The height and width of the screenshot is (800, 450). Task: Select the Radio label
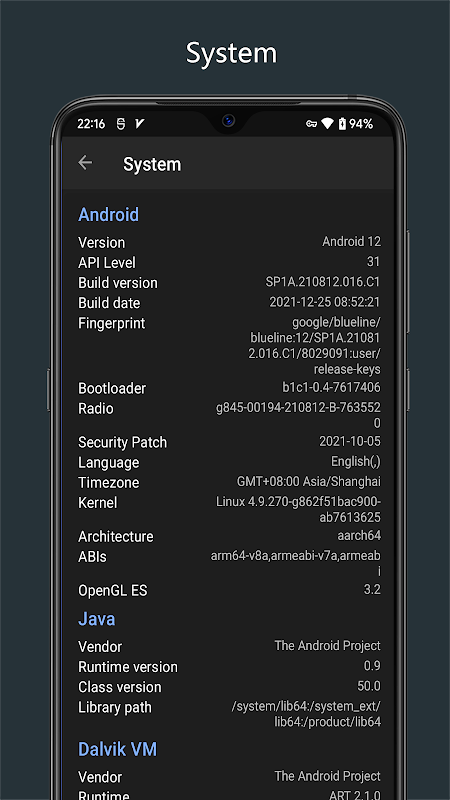(96, 409)
